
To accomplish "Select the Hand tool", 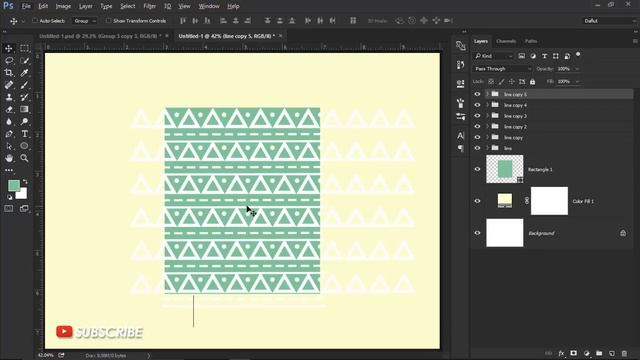I will click(x=9, y=158).
